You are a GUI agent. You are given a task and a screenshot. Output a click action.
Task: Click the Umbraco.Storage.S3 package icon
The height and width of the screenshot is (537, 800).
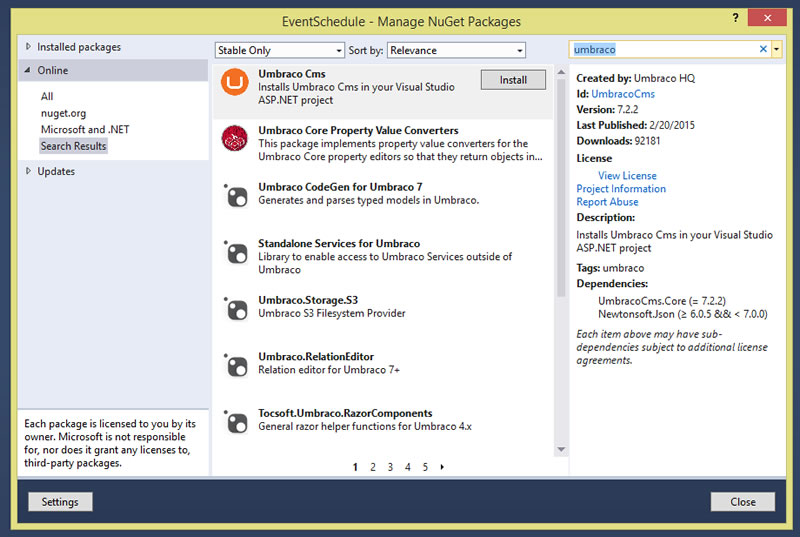236,309
